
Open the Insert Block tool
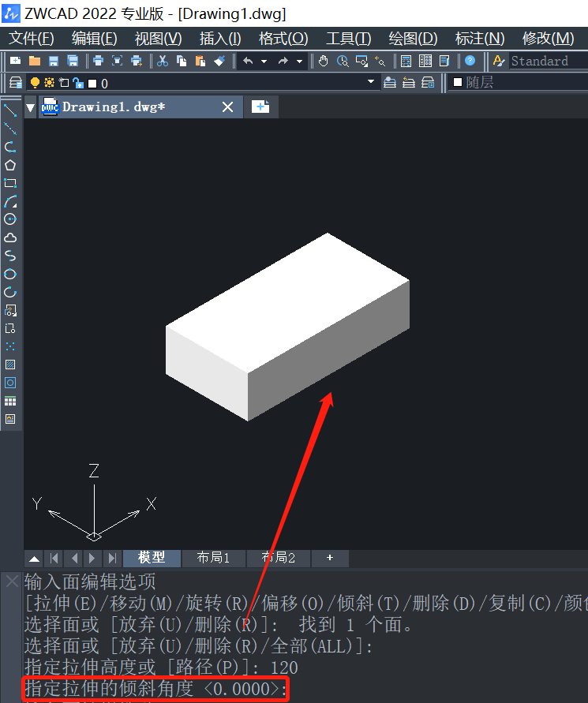coord(10,310)
